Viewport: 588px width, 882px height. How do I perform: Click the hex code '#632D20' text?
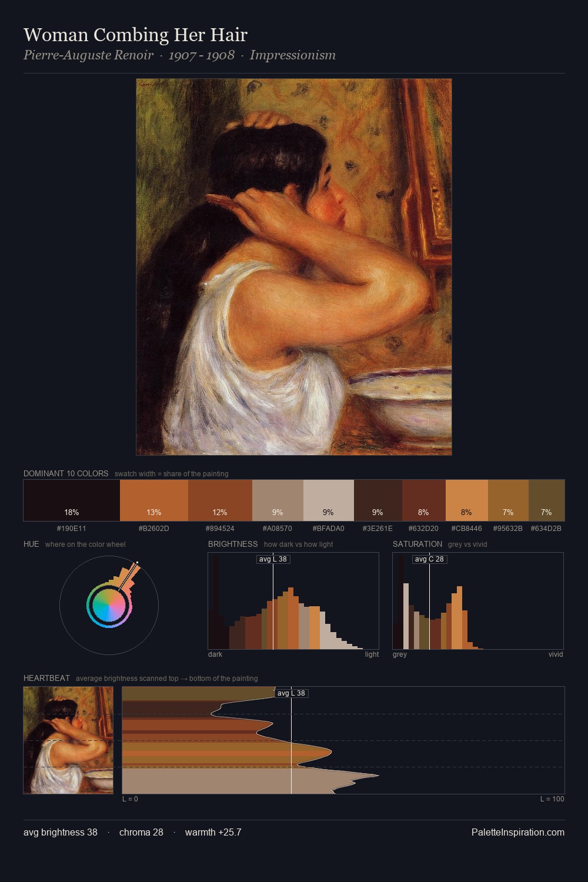click(x=424, y=529)
